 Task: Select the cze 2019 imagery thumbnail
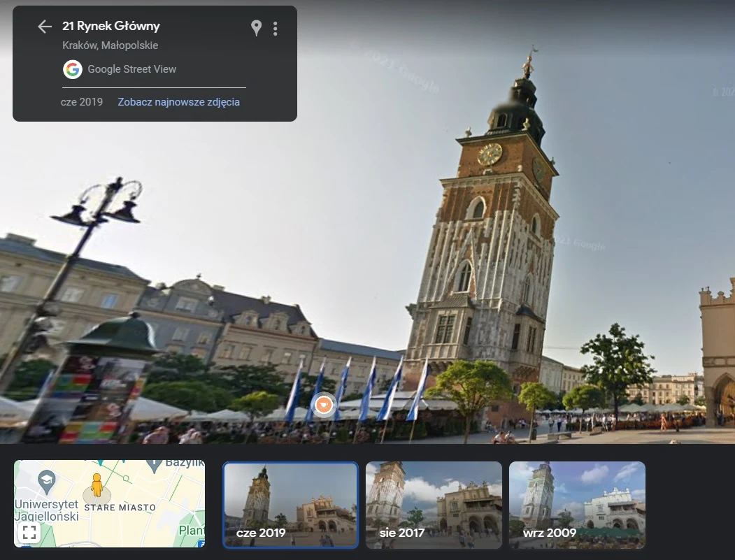tap(290, 505)
